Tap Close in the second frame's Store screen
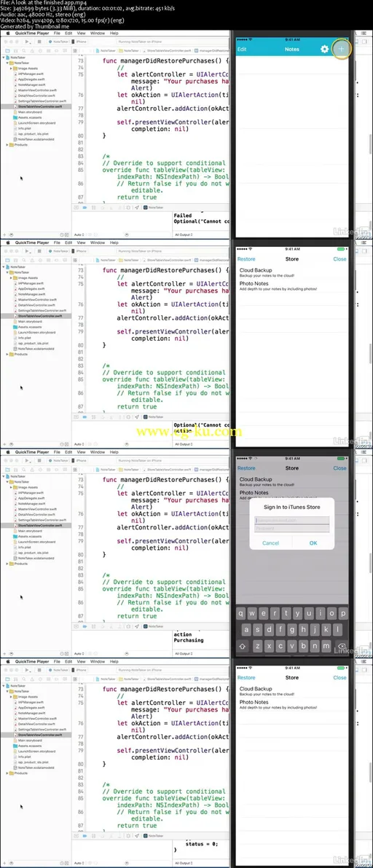 coord(339,259)
